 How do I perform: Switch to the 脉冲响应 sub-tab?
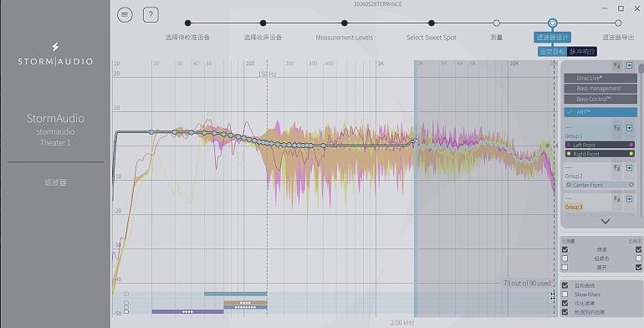[582, 51]
